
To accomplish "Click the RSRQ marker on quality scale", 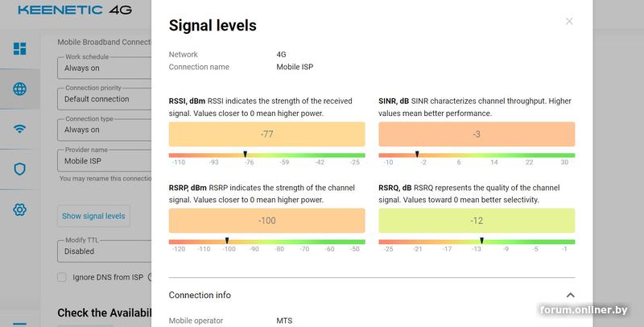I will click(481, 241).
